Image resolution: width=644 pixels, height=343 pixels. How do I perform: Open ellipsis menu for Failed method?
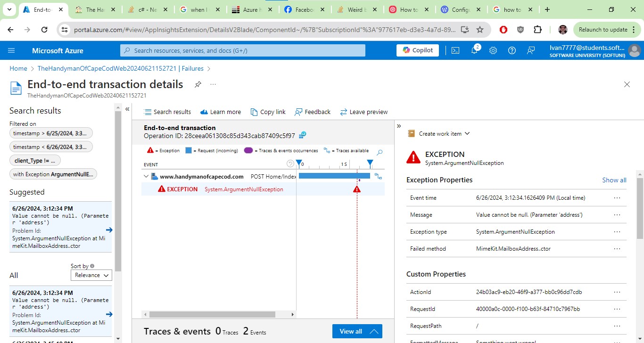tap(617, 249)
